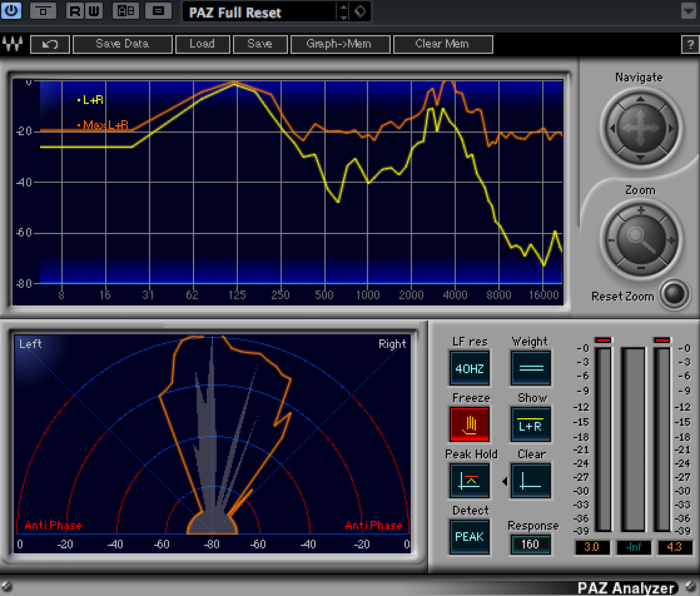Change the LF res 40HZ selector
This screenshot has height=596, width=700.
tap(470, 368)
